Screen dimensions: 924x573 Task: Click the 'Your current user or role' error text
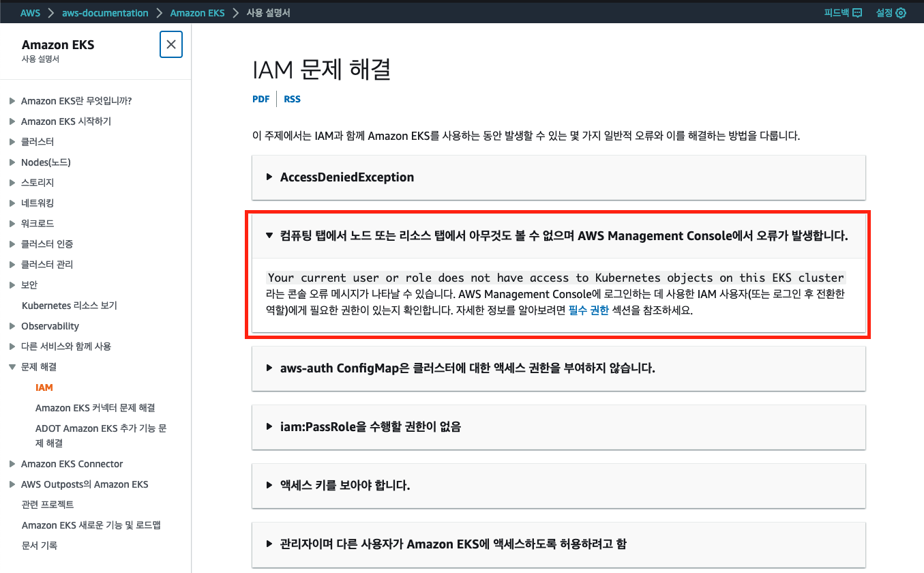(x=556, y=278)
